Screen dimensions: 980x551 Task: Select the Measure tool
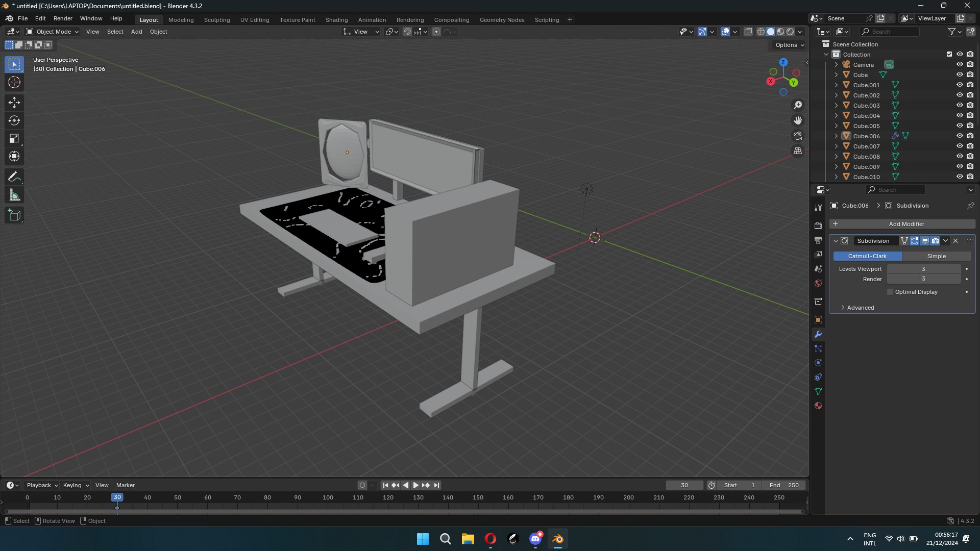(x=14, y=195)
